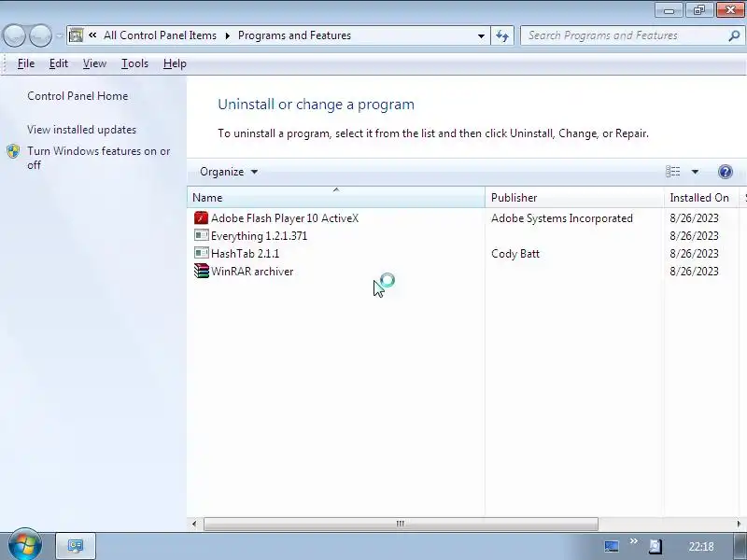
Task: Click the Cody Batt publisher cell
Action: pos(515,253)
